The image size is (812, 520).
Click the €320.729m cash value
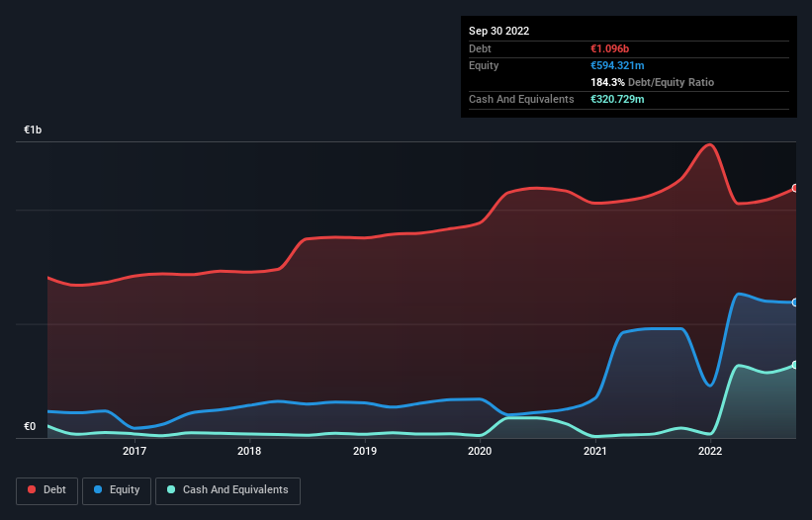617,99
